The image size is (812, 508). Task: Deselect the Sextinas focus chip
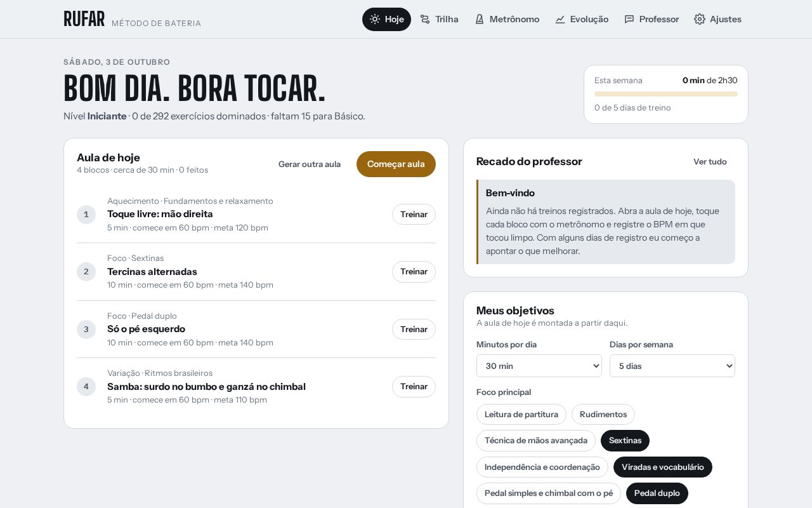[625, 441]
